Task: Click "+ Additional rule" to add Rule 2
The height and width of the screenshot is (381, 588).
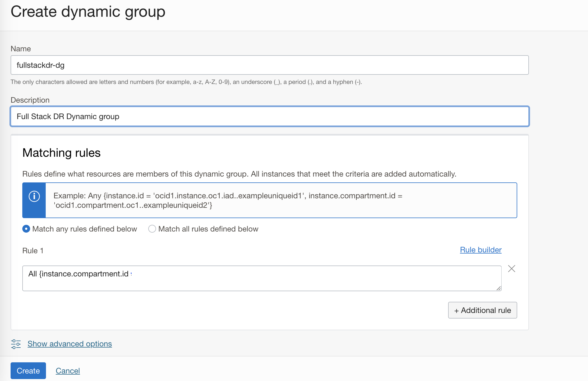Action: coord(482,310)
